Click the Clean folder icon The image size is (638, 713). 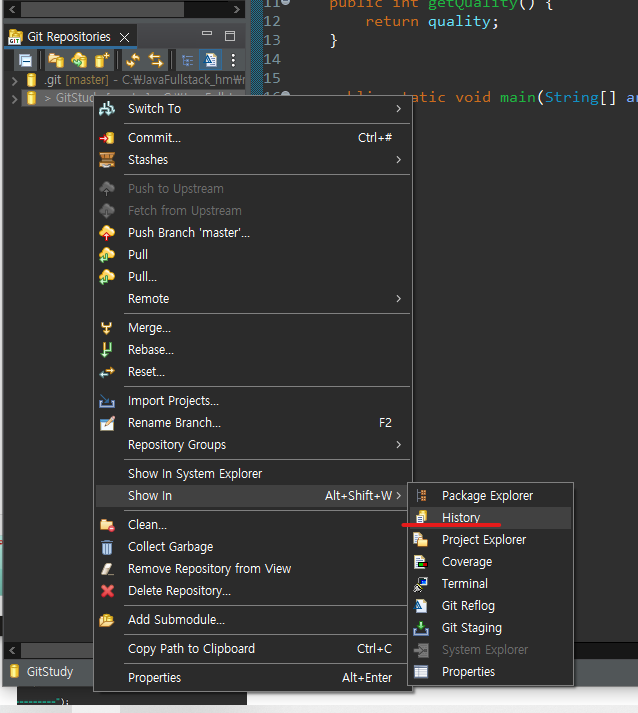(107, 525)
